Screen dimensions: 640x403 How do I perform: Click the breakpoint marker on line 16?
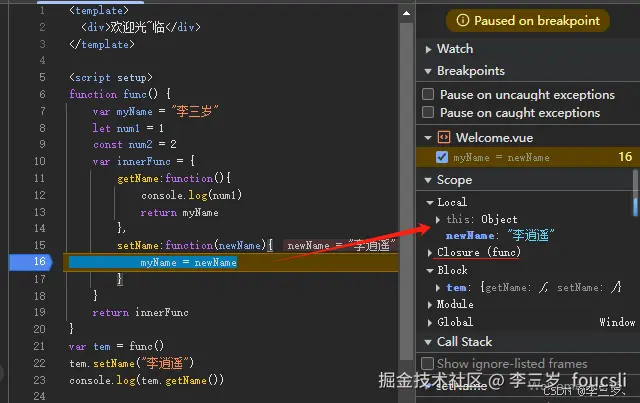(x=31, y=262)
